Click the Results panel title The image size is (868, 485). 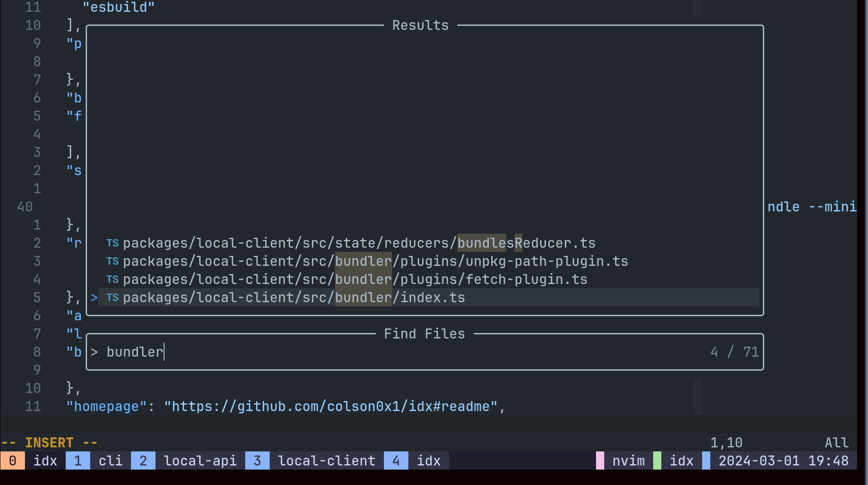pos(420,25)
